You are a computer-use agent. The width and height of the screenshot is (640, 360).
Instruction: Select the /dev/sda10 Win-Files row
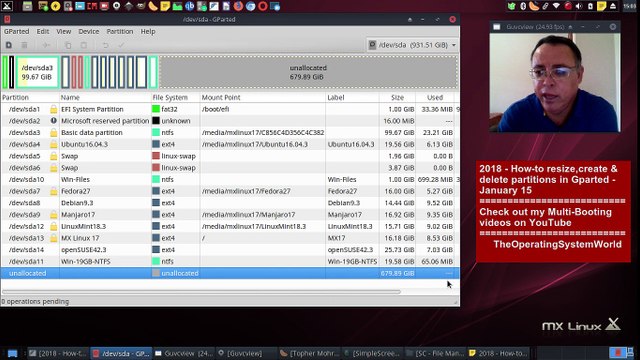[x=230, y=179]
